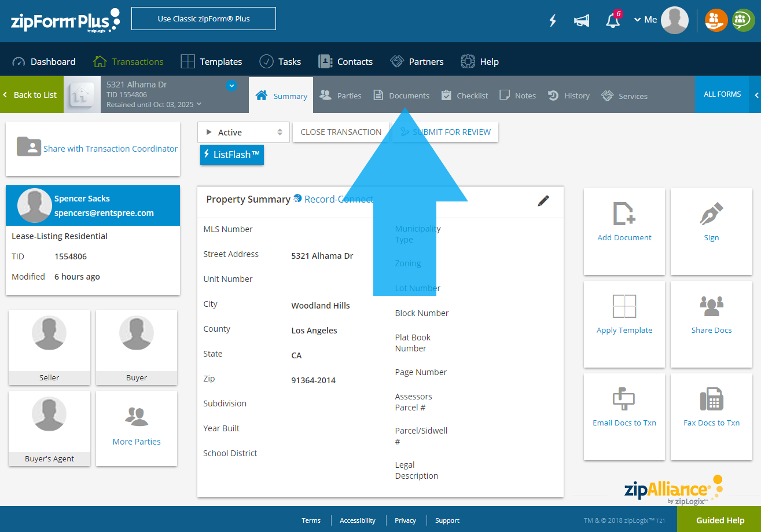Open the Accessibility footer link
Viewport: 761px width, 532px height.
[358, 520]
